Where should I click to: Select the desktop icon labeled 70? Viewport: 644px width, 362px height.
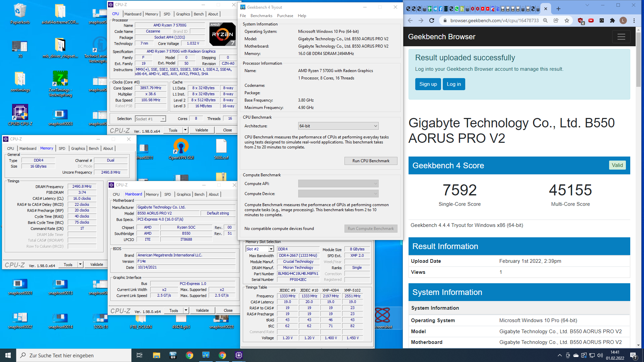pyautogui.click(x=20, y=49)
